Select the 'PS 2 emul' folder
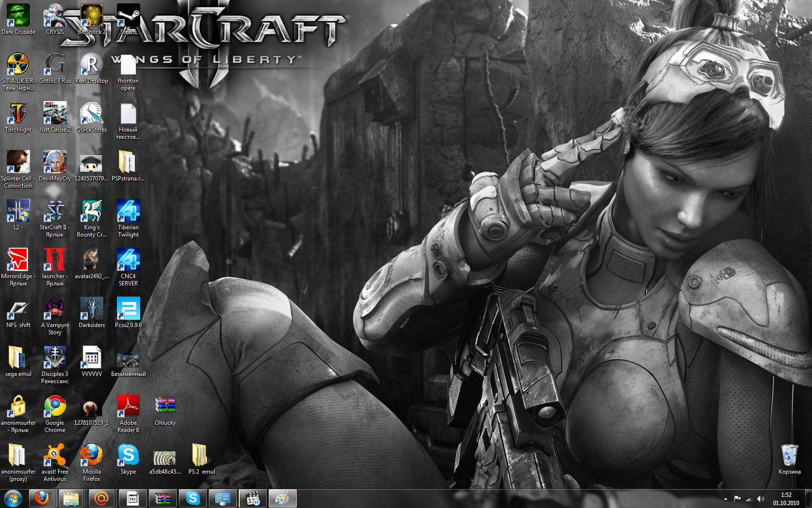 pyautogui.click(x=202, y=459)
